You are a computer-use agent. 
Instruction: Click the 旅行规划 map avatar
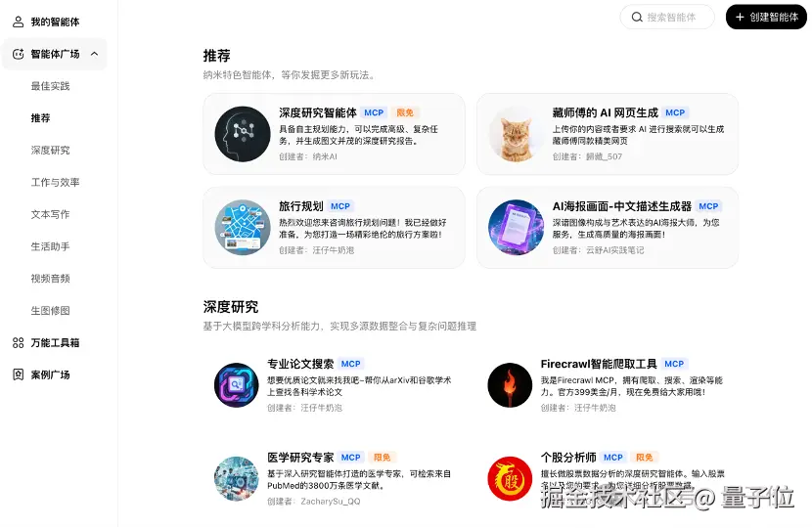click(x=243, y=227)
